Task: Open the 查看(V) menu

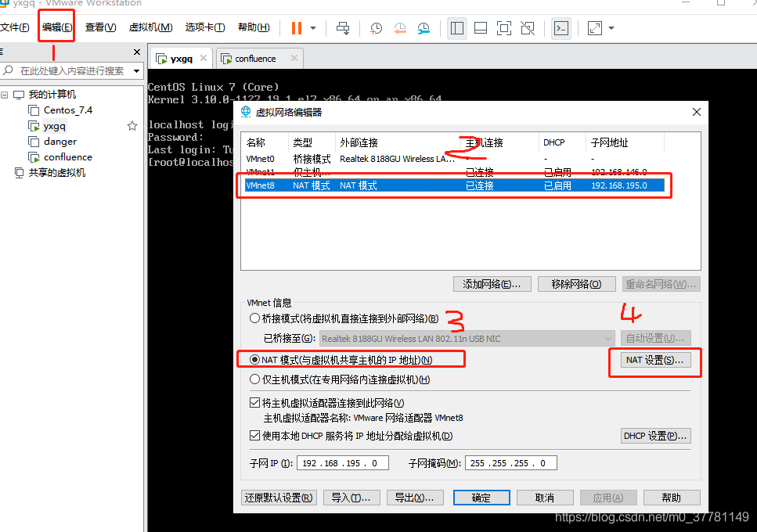Action: [100, 27]
